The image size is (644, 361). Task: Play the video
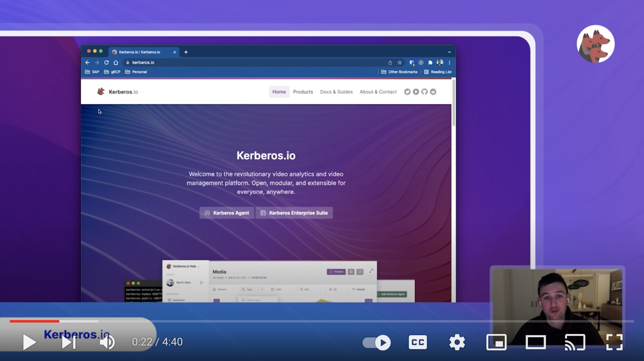click(29, 342)
